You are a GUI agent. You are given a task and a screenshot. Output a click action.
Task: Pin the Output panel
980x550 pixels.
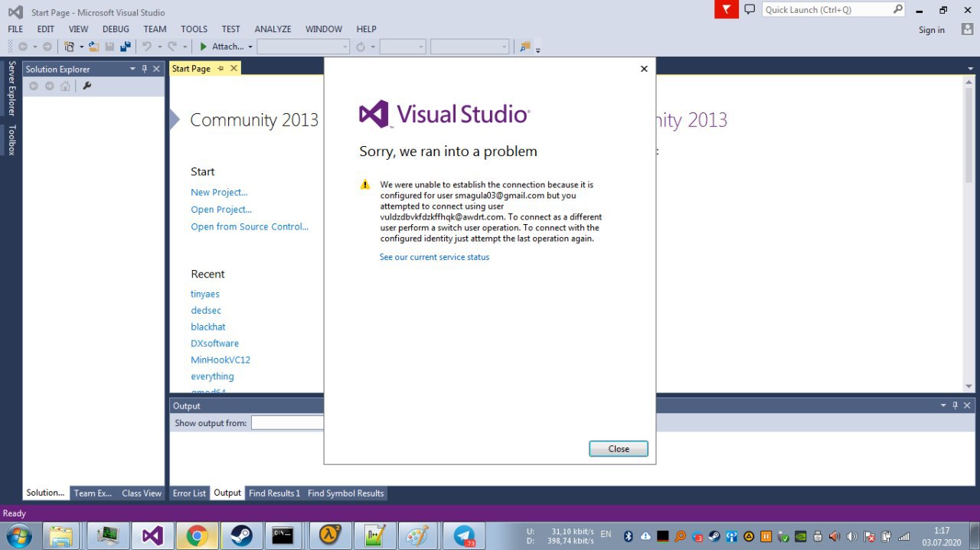pos(955,405)
